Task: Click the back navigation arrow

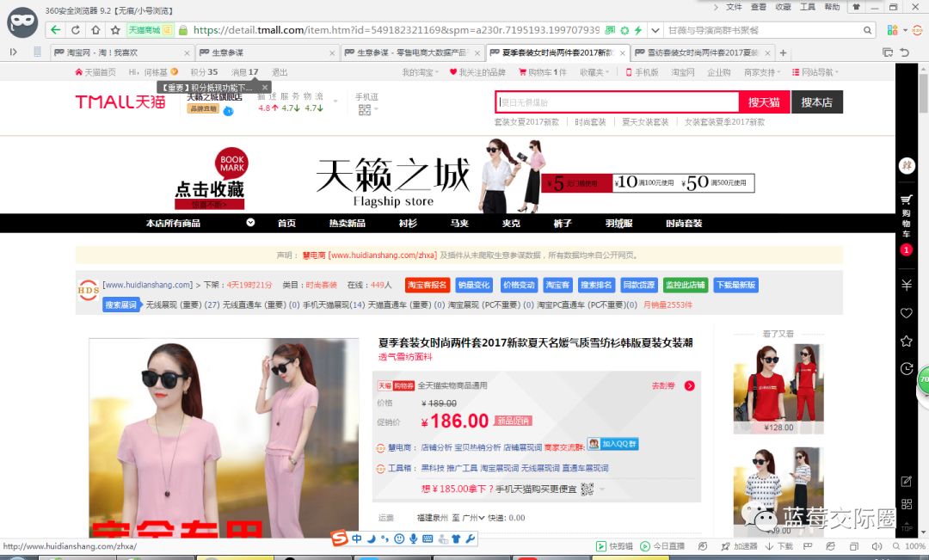Action: click(56, 28)
